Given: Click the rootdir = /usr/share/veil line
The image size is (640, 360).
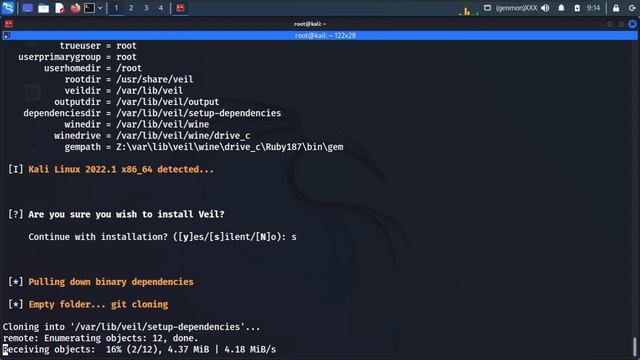Looking at the screenshot, I should click(x=129, y=79).
